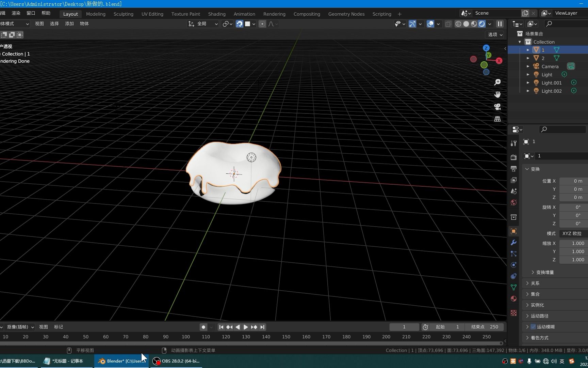588x368 pixels.
Task: Open the Output properties printer icon
Action: click(x=513, y=168)
